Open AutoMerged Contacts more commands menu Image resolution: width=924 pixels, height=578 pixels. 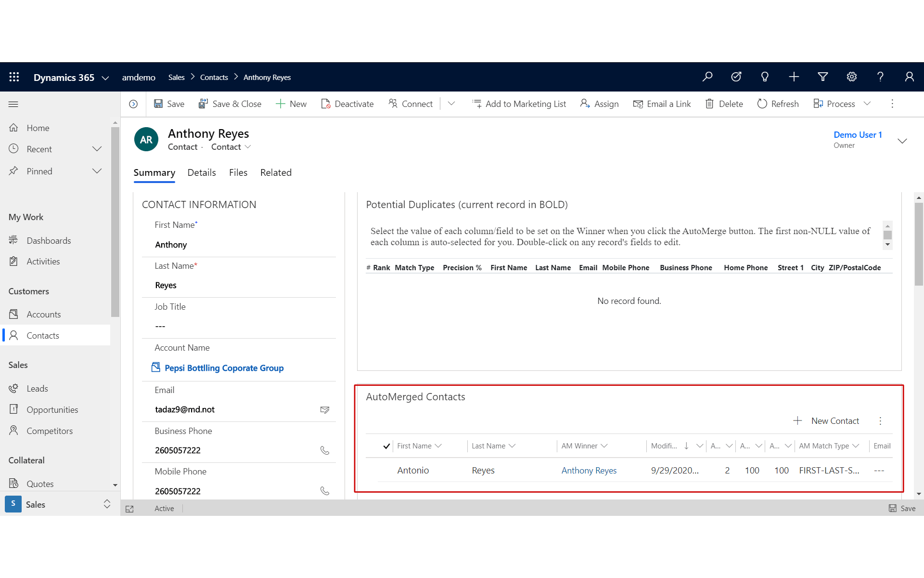coord(881,421)
